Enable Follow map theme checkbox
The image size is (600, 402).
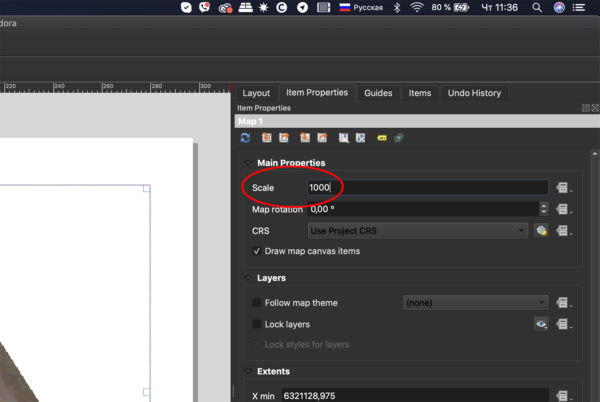tap(256, 303)
